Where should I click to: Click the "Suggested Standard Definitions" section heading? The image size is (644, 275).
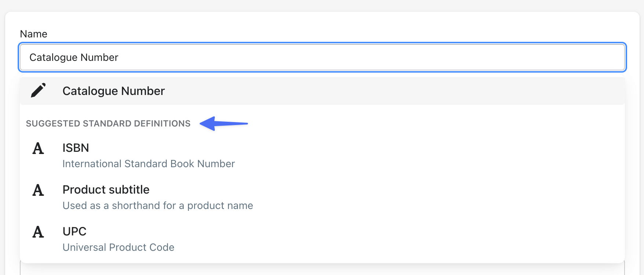(x=108, y=124)
